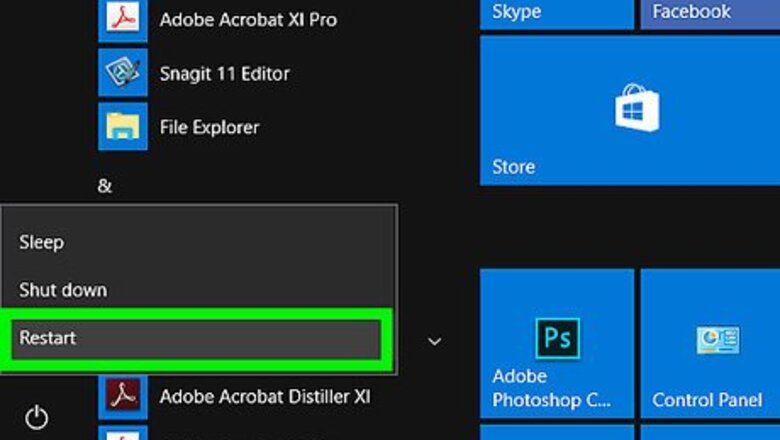The image size is (780, 440).
Task: Open the Facebook tile
Action: 710,13
